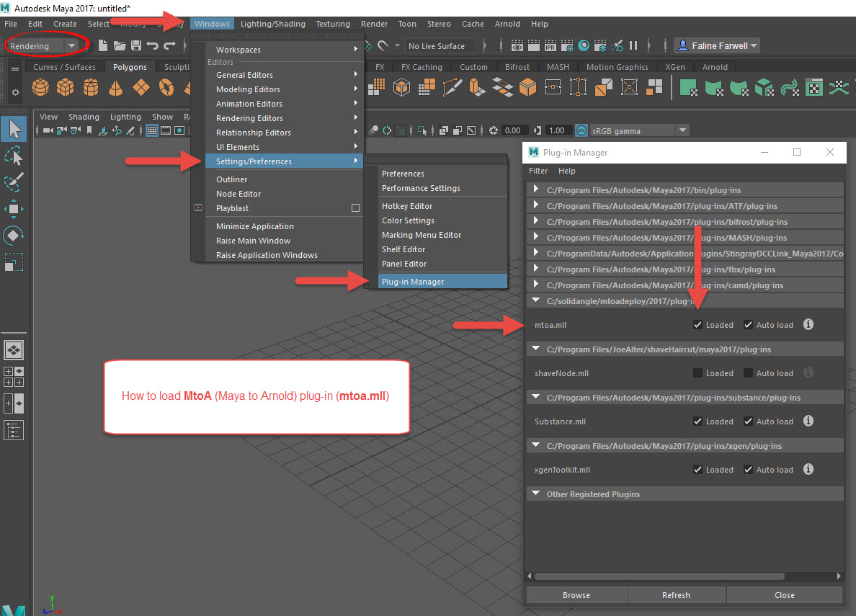Image resolution: width=856 pixels, height=616 pixels.
Task: Open the Windows menu
Action: [212, 24]
